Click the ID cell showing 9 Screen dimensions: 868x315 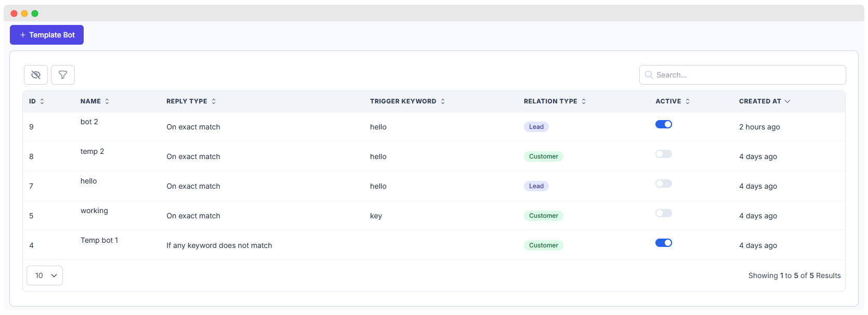(x=32, y=127)
